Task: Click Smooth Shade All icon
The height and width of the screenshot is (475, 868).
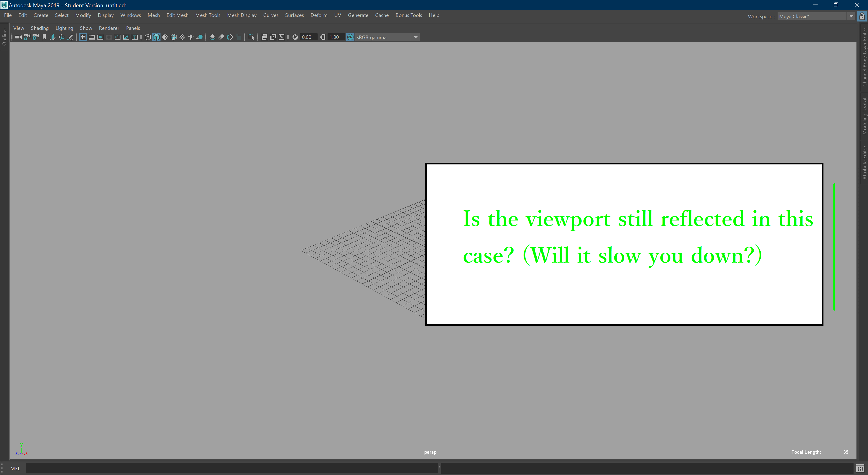Action: (156, 37)
